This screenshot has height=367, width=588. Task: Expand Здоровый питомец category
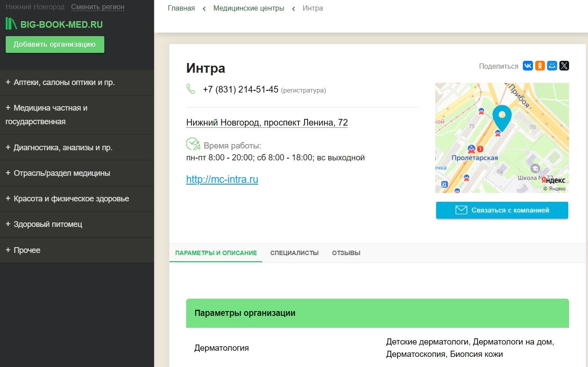[44, 224]
